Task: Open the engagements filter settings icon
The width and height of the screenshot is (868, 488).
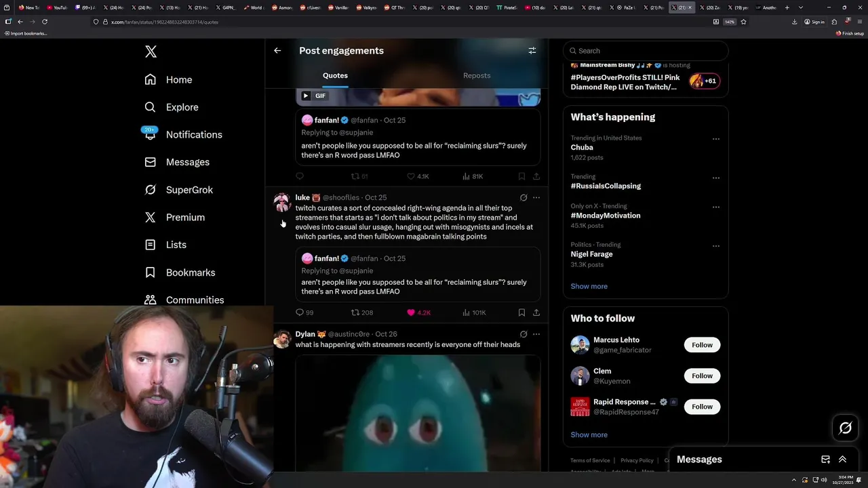Action: pyautogui.click(x=532, y=50)
